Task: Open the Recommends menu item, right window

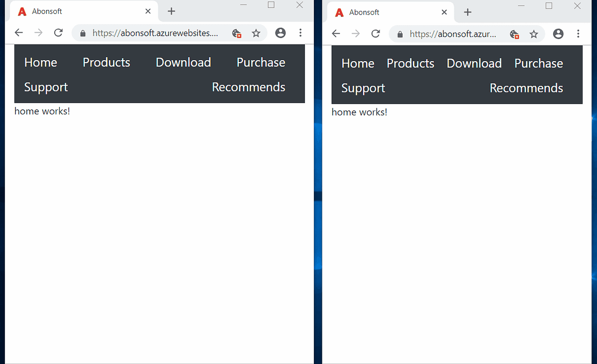Action: coord(526,88)
